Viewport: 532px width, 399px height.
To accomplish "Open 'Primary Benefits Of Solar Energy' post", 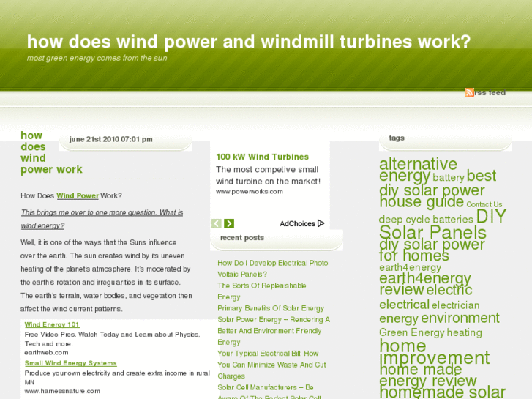I will [271, 308].
